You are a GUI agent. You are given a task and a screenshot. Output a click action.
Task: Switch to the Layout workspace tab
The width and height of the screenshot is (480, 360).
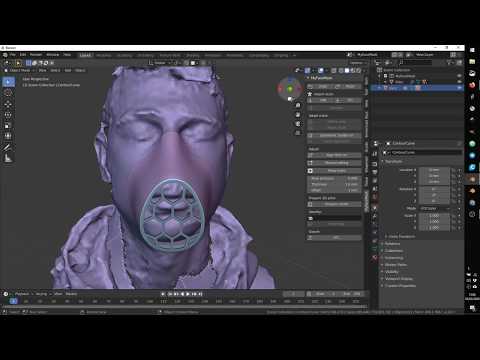tap(86, 55)
